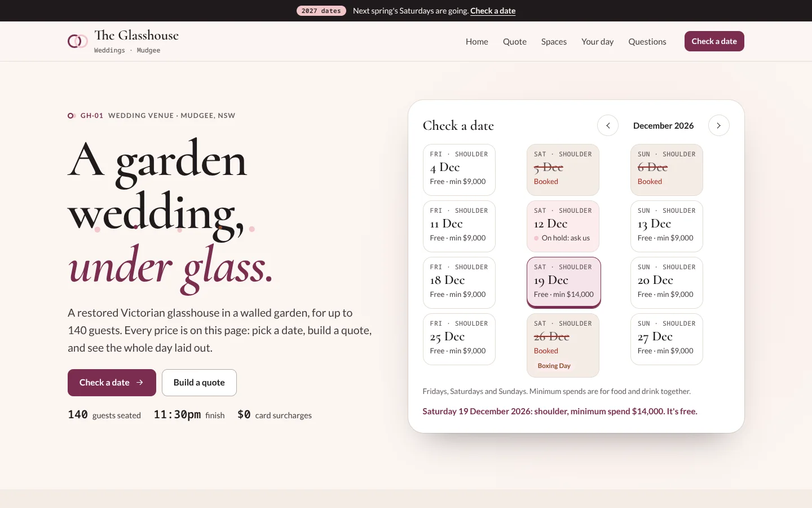Open Your day nav item

tap(598, 41)
